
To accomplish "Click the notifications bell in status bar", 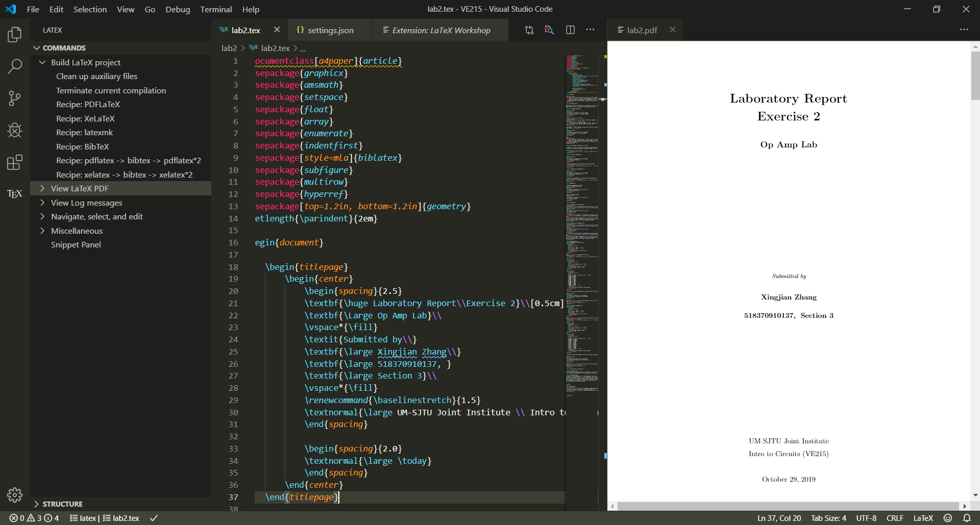I will tap(967, 518).
